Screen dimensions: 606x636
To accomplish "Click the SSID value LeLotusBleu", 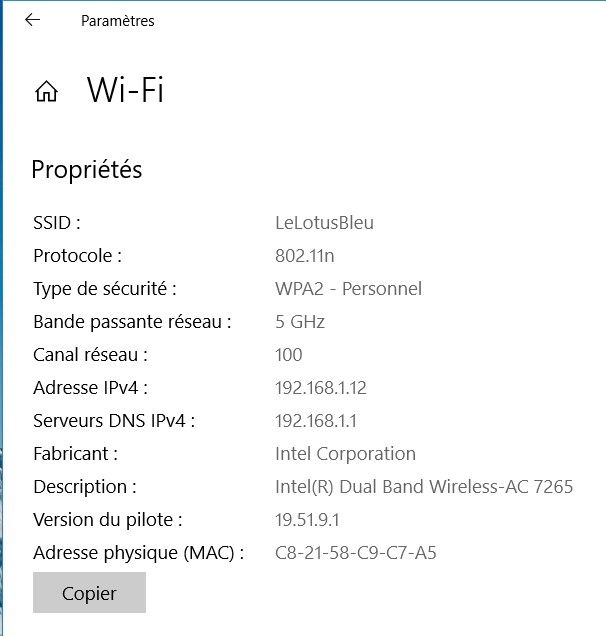I will [324, 222].
